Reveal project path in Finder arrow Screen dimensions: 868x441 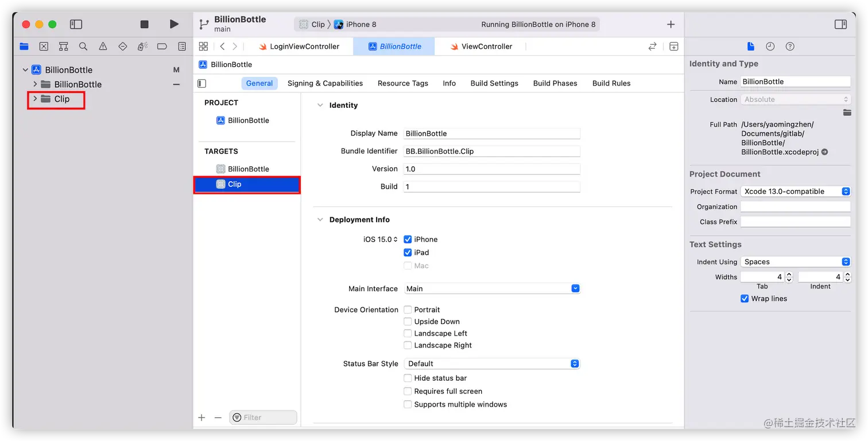coord(824,152)
